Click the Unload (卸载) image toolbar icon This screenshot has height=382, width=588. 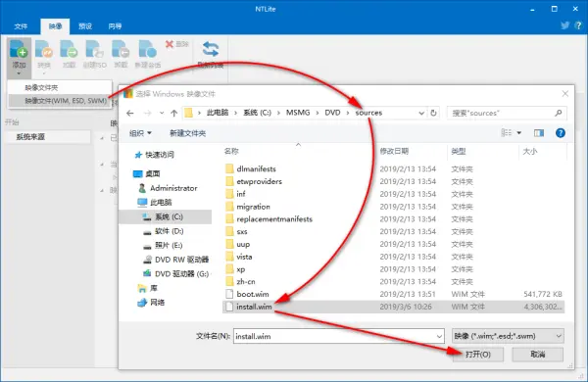click(121, 50)
